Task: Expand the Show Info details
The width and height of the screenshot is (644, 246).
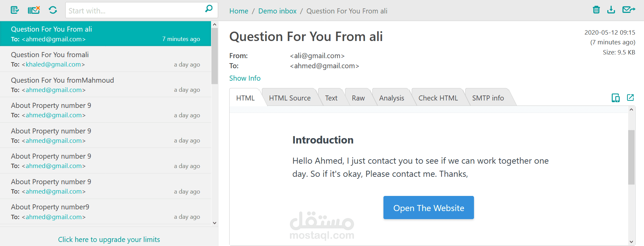Action: point(245,78)
